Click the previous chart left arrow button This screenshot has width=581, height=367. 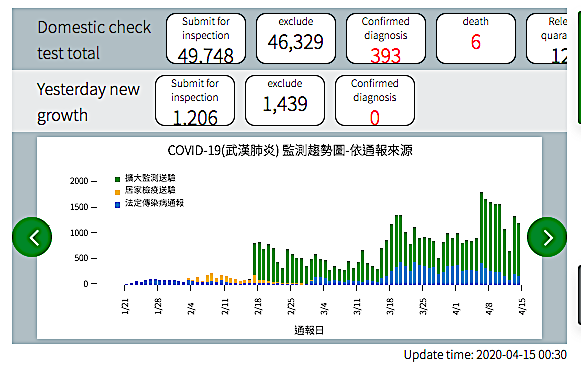(32, 237)
